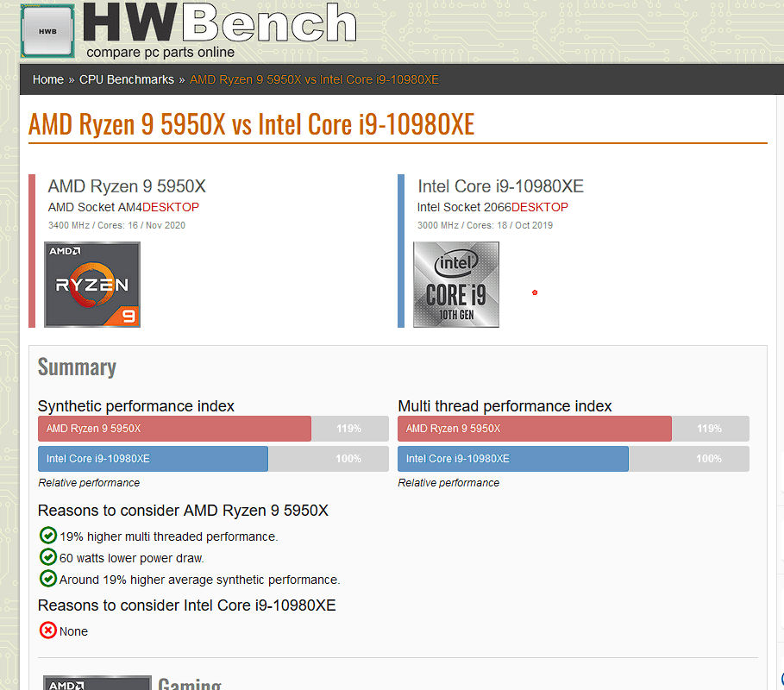Image resolution: width=784 pixels, height=690 pixels.
Task: Click the HWB chip logo icon
Action: pyautogui.click(x=47, y=31)
